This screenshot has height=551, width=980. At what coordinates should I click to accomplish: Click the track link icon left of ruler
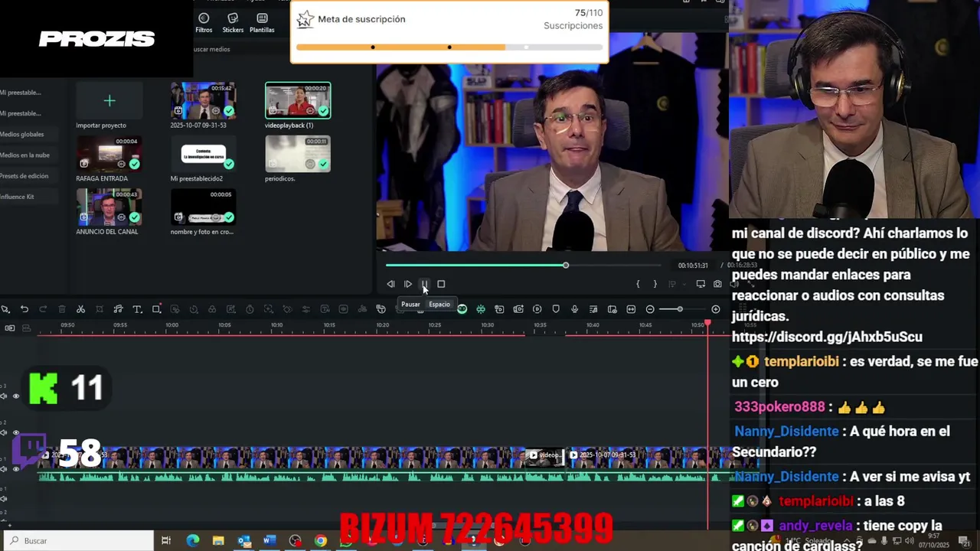tap(9, 328)
